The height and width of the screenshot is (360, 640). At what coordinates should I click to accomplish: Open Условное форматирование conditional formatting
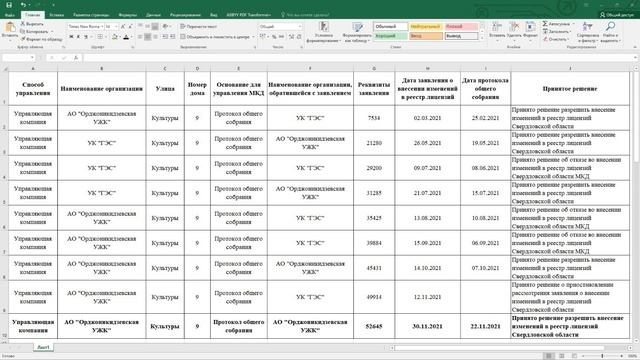tap(324, 32)
